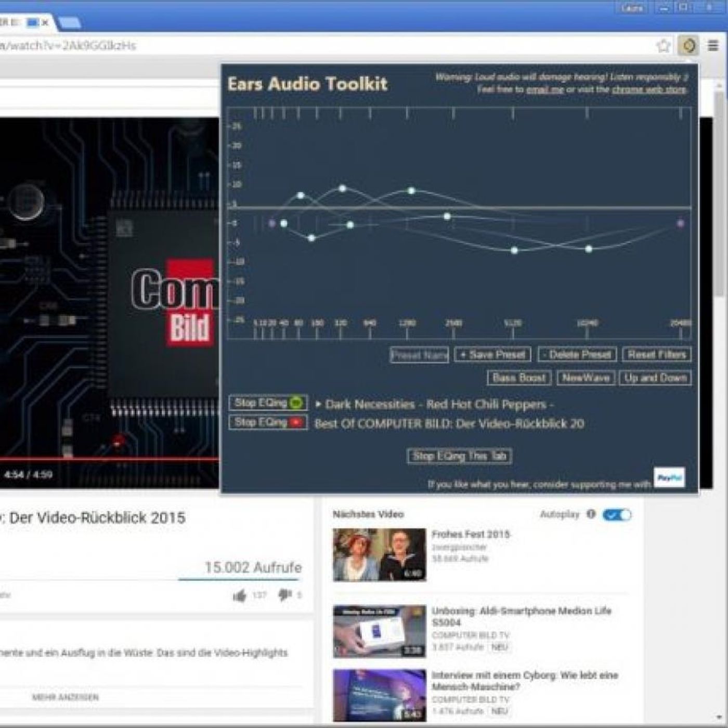
Task: Open the Aldi-Smartphone unboxing video thumbnail
Action: (379, 631)
